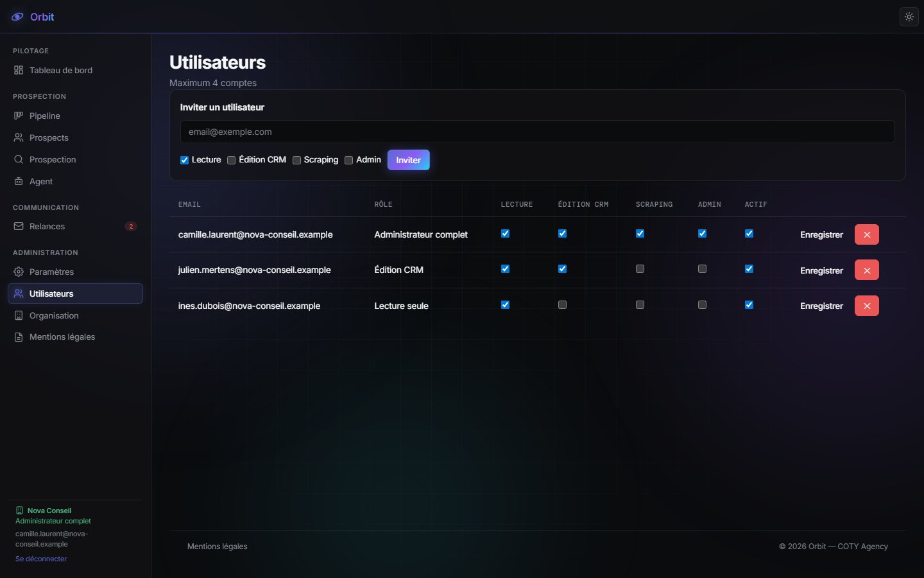Click the Administrateur complet role cell

421,234
